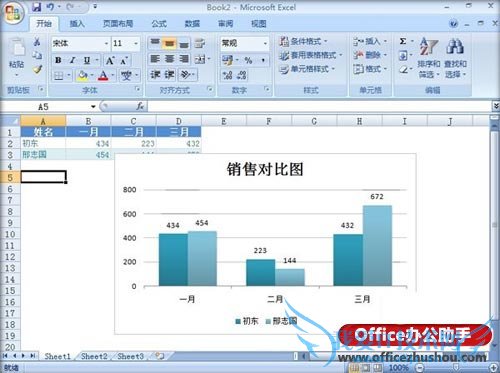This screenshot has width=500, height=373.
Task: Toggle italic formatting
Action: pyautogui.click(x=72, y=60)
